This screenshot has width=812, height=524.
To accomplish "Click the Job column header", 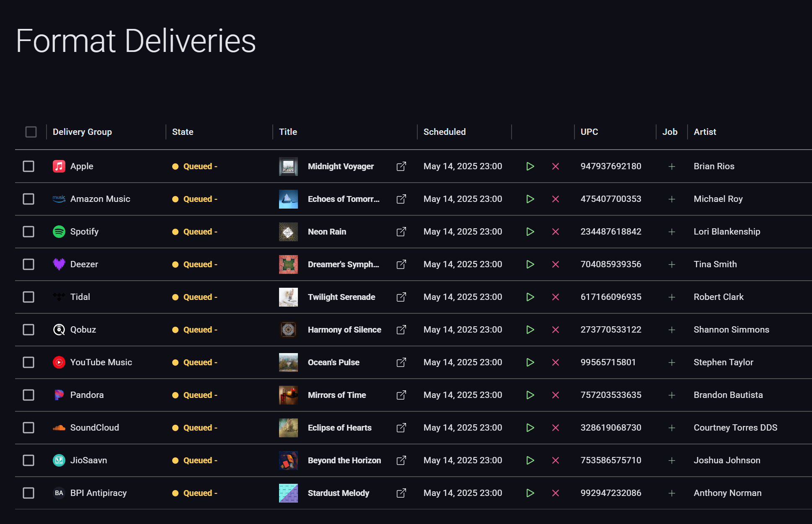I will tap(670, 132).
